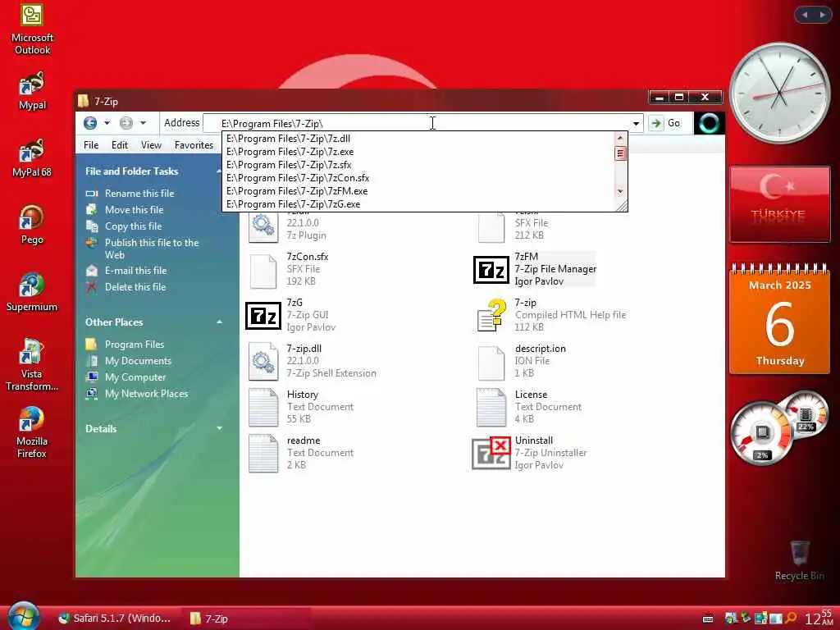
Task: Click the E-mail this file icon
Action: pyautogui.click(x=92, y=271)
